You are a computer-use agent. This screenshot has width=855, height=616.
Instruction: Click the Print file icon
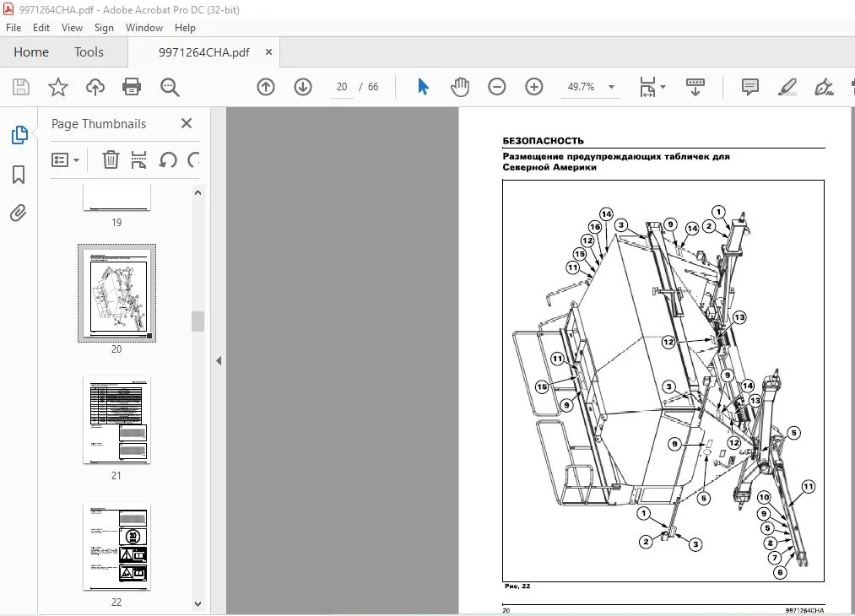click(x=132, y=87)
